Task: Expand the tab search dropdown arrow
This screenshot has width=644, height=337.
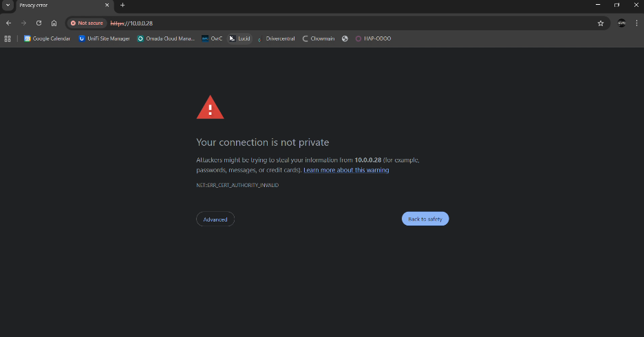Action: coord(7,6)
